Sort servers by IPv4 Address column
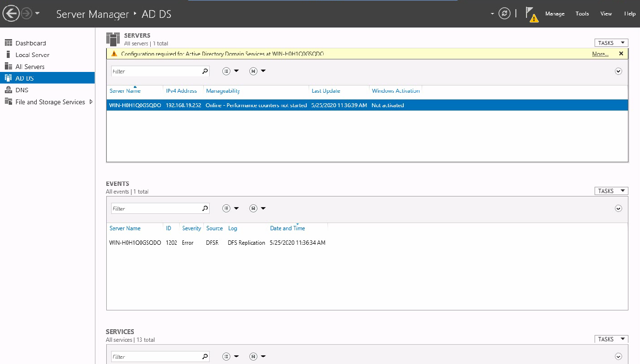 182,91
